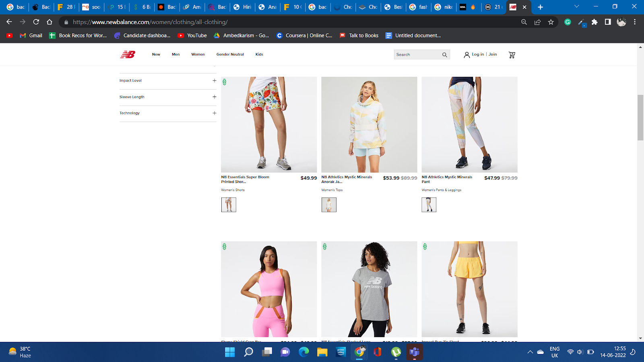Open the gray NB logo tee product image
644x362 pixels.
coord(369,289)
